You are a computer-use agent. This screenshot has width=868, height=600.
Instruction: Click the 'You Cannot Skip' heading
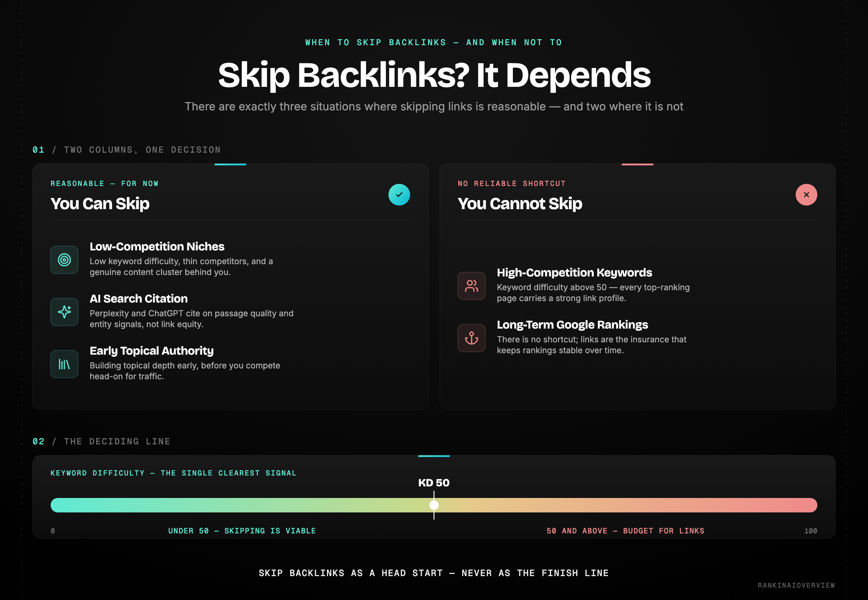click(520, 203)
